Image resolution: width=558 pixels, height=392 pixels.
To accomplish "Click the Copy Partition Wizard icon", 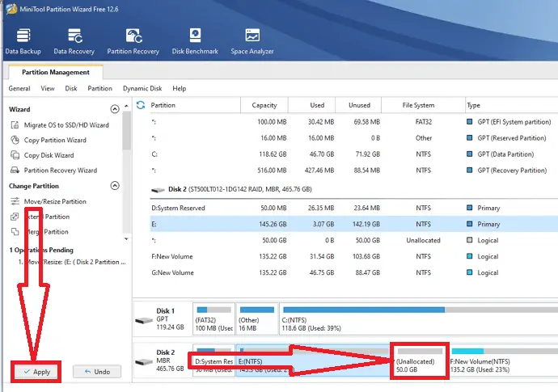I will (15, 140).
